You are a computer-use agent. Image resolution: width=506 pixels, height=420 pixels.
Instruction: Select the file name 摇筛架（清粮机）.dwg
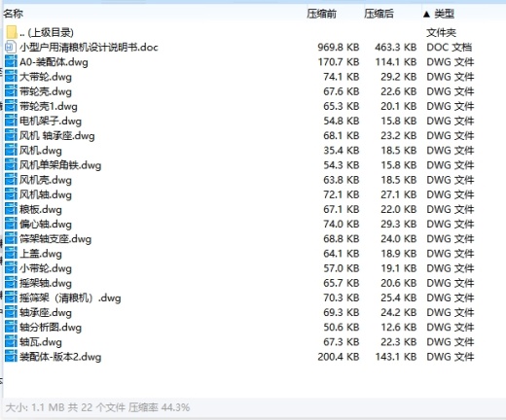[x=70, y=297]
